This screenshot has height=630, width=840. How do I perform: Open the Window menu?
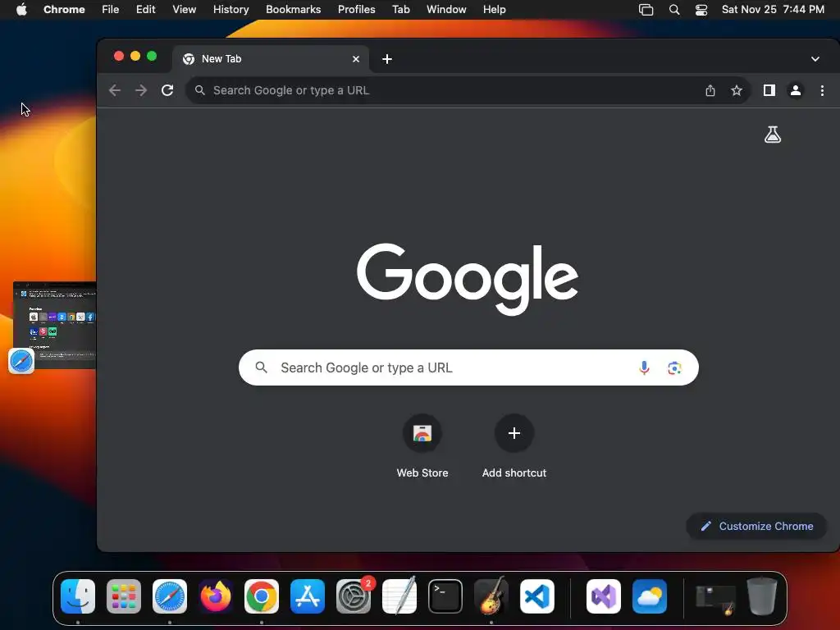[446, 9]
